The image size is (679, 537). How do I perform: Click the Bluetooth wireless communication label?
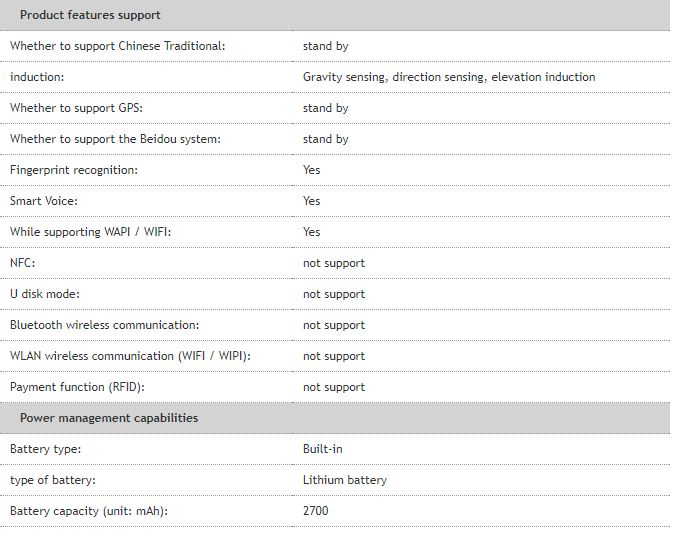coord(104,325)
